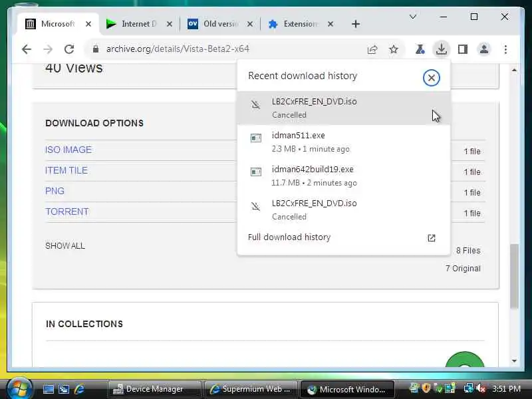Screen dimensions: 532x399
Task: Click the muted volume tray icon
Action: point(480,388)
